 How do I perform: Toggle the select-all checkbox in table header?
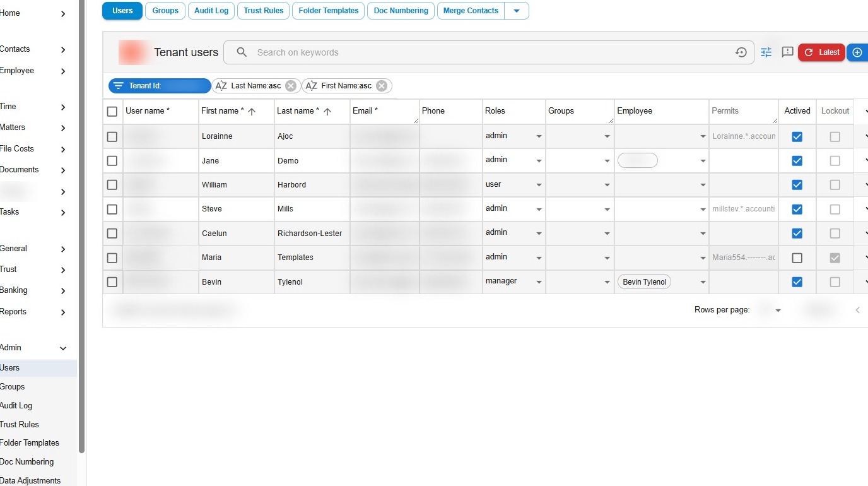pyautogui.click(x=112, y=112)
